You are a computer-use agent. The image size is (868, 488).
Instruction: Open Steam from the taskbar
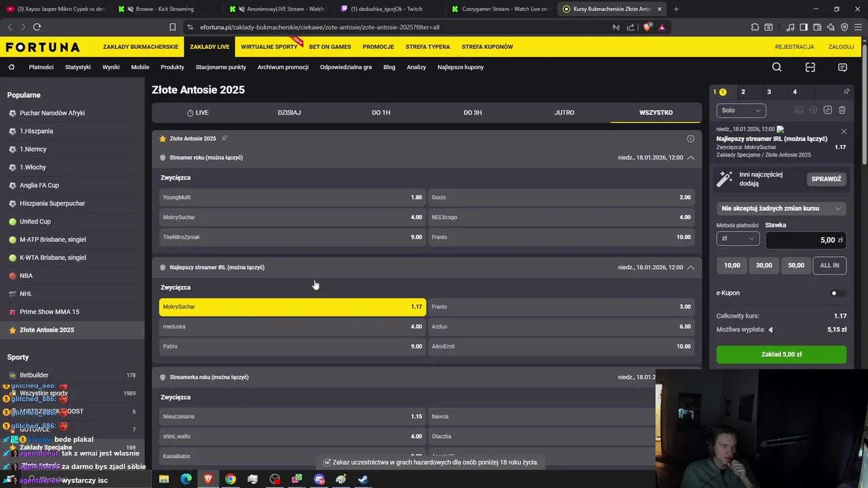[x=363, y=479]
